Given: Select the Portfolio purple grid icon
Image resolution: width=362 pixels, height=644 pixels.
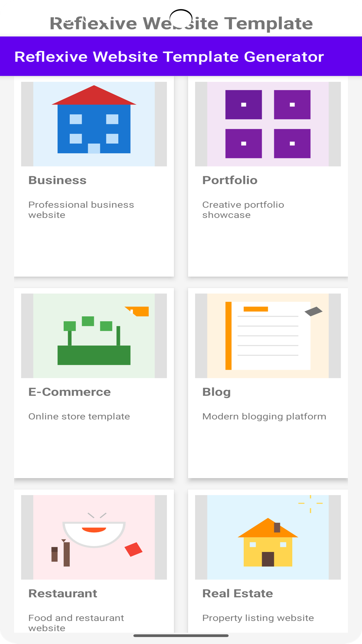Looking at the screenshot, I should tap(268, 124).
